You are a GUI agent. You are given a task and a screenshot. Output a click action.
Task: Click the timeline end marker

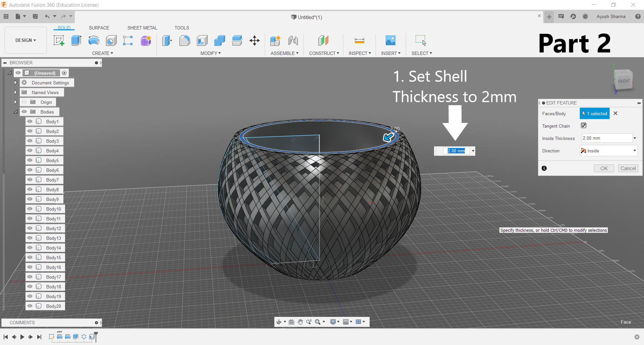click(x=96, y=337)
